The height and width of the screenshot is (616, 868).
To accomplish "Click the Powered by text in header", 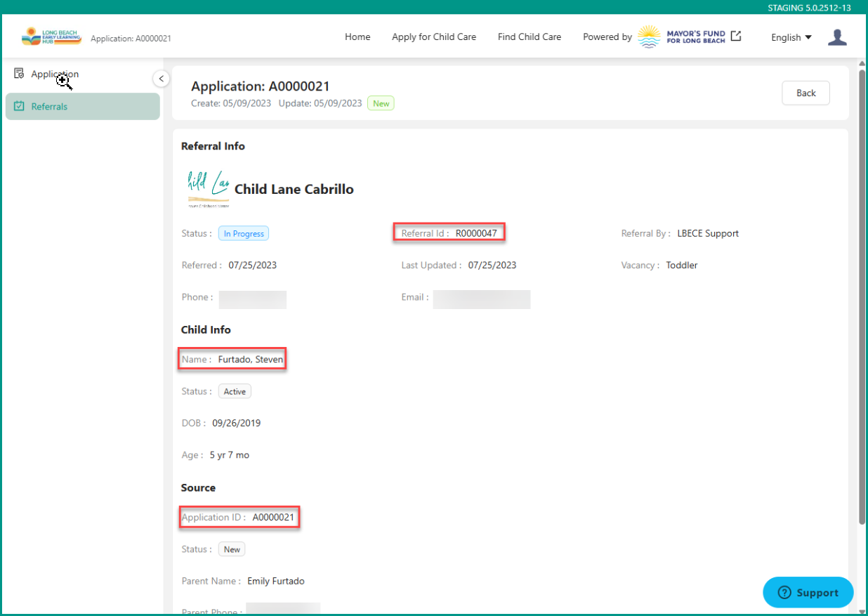I will point(607,37).
